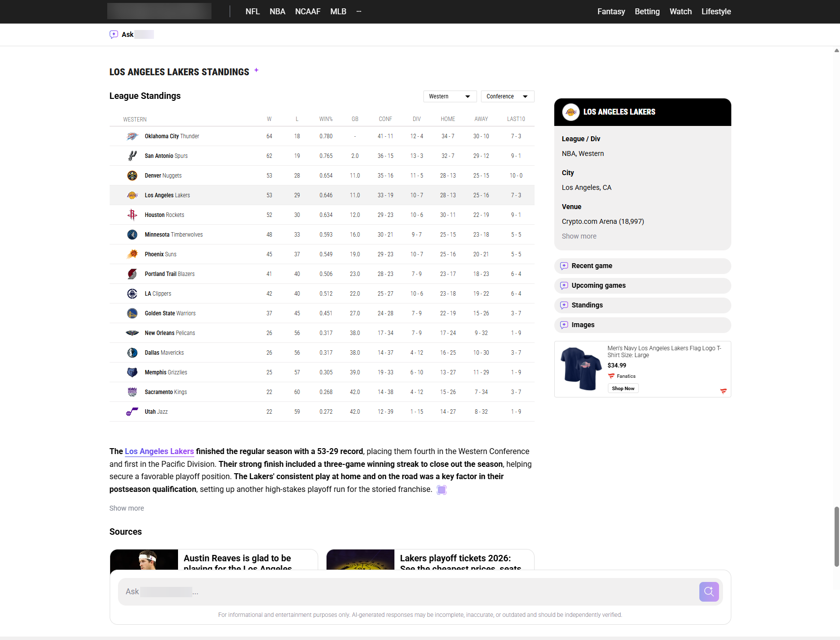This screenshot has width=840, height=640.
Task: Click the Portland Trail Blazers logo
Action: (x=132, y=274)
